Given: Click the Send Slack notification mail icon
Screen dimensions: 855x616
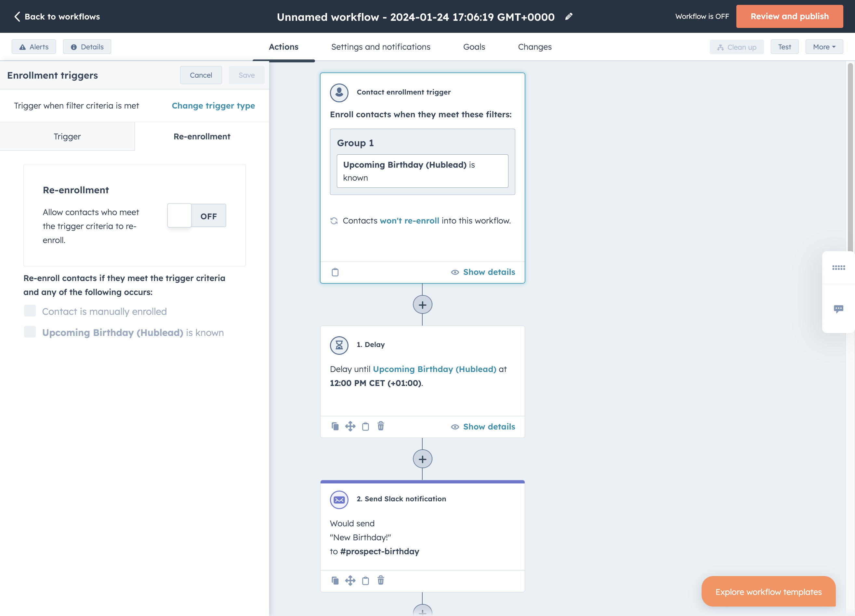Looking at the screenshot, I should (x=339, y=500).
